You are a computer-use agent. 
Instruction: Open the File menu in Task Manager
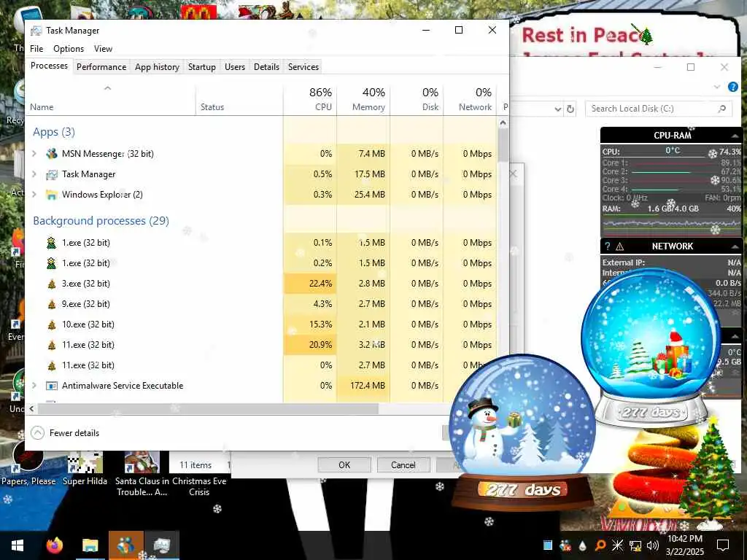click(x=36, y=49)
